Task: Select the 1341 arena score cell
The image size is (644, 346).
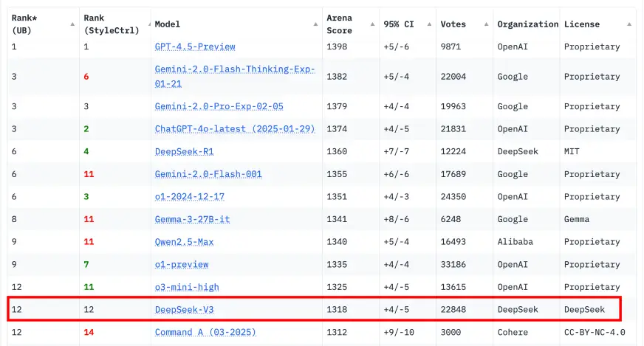Action: click(337, 219)
